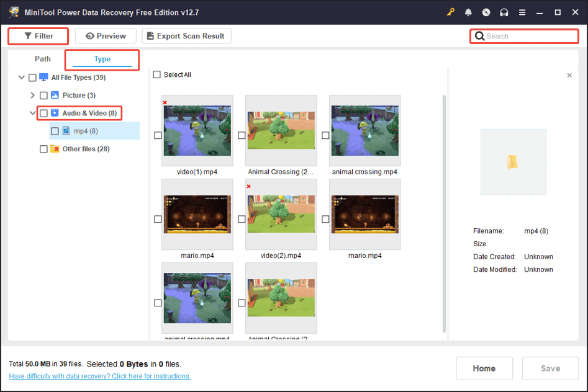
Task: Click the bootable media disc icon
Action: [486, 12]
